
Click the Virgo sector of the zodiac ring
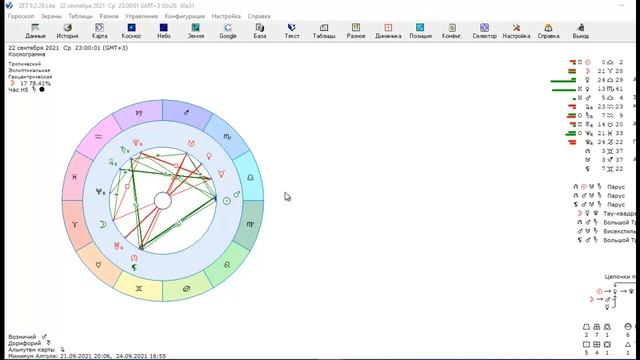pyautogui.click(x=250, y=224)
